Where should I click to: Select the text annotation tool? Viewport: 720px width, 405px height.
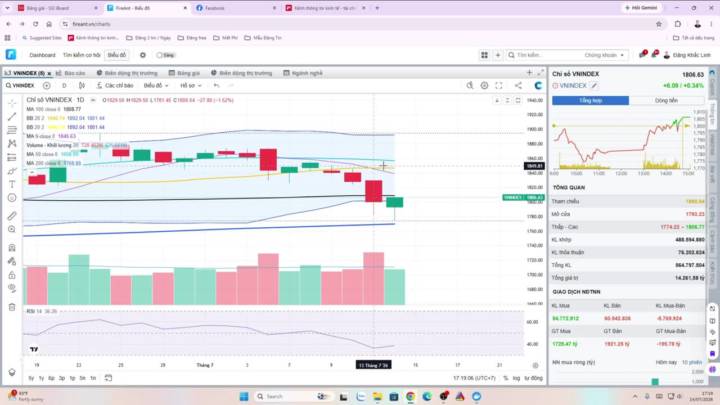(12, 184)
